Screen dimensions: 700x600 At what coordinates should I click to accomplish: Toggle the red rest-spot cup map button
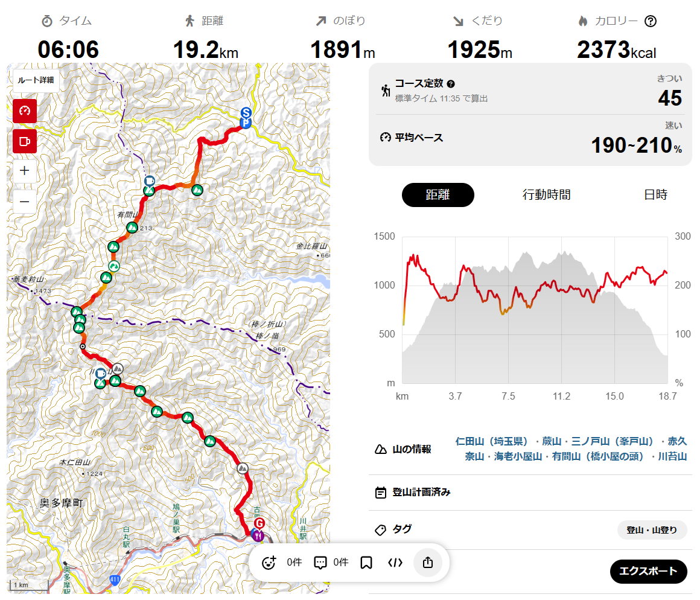point(25,141)
